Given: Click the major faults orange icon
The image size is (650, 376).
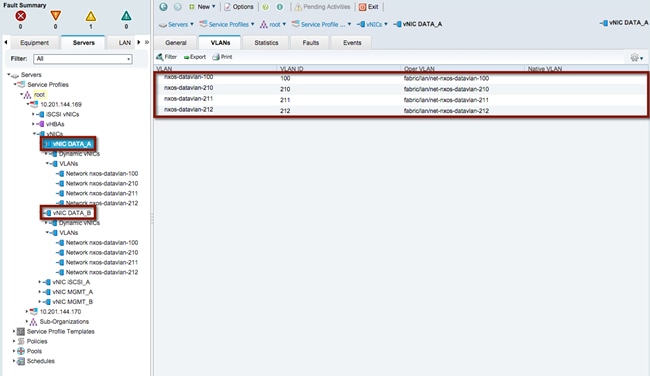Looking at the screenshot, I should [56, 16].
